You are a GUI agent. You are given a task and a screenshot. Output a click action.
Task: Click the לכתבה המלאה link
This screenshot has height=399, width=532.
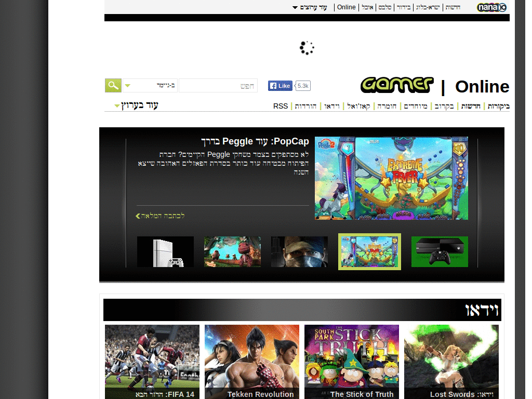click(x=160, y=216)
